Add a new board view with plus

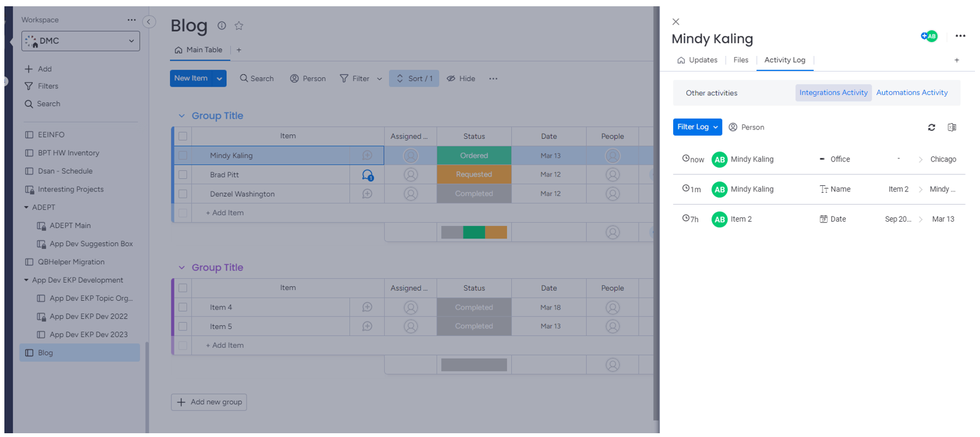pos(238,50)
